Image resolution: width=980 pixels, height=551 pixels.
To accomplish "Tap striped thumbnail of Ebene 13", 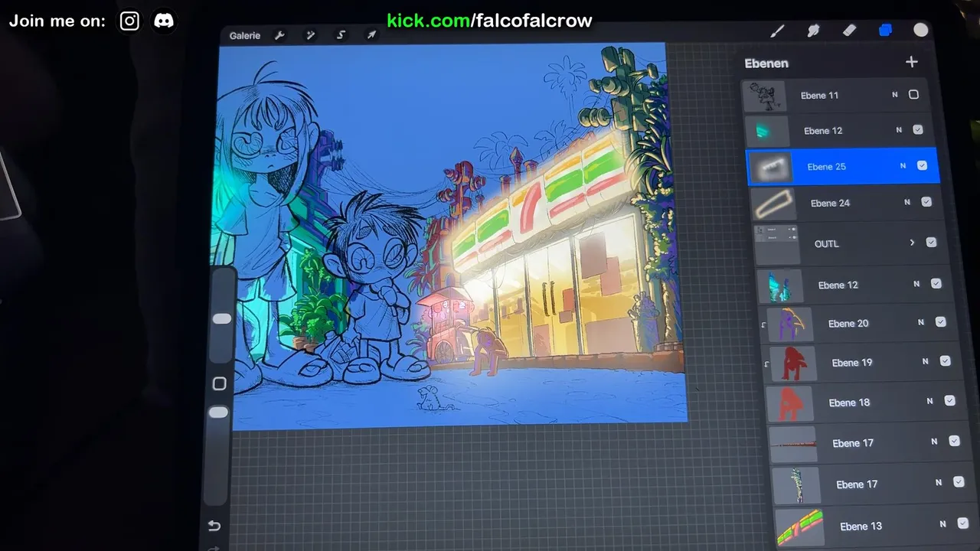I will (x=799, y=527).
